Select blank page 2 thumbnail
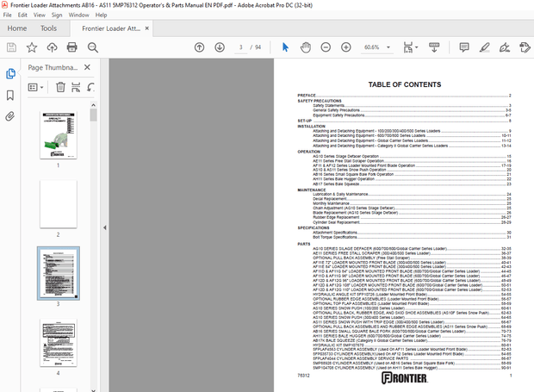 tap(59, 204)
